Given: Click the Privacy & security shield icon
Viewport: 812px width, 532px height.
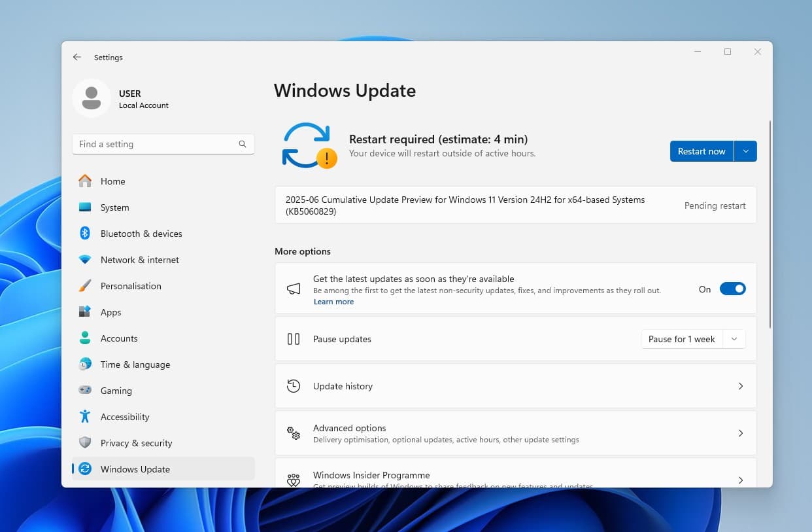Looking at the screenshot, I should 85,443.
